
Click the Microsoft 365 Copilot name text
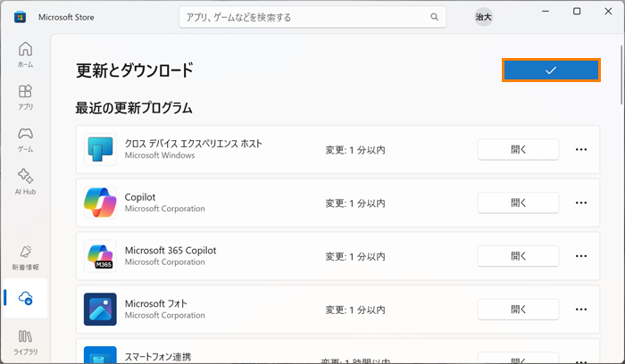tap(171, 251)
